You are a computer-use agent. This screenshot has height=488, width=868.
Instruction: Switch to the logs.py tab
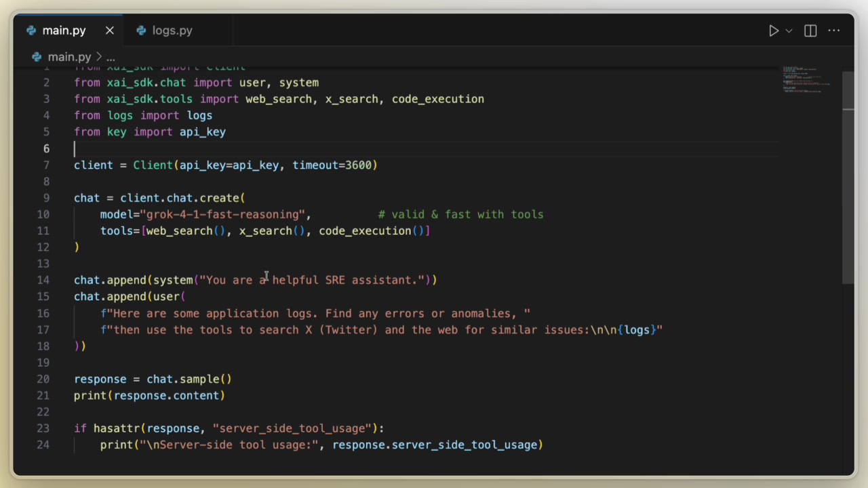tap(172, 30)
